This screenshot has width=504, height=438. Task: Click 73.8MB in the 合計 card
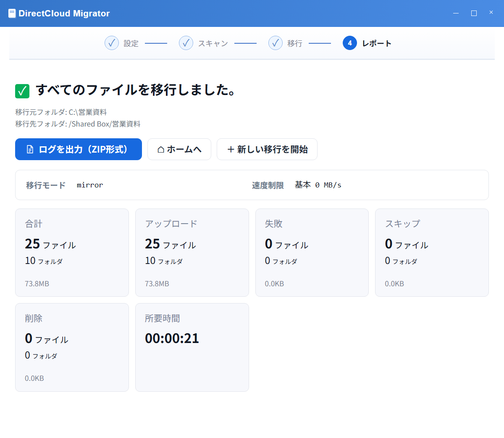click(37, 284)
